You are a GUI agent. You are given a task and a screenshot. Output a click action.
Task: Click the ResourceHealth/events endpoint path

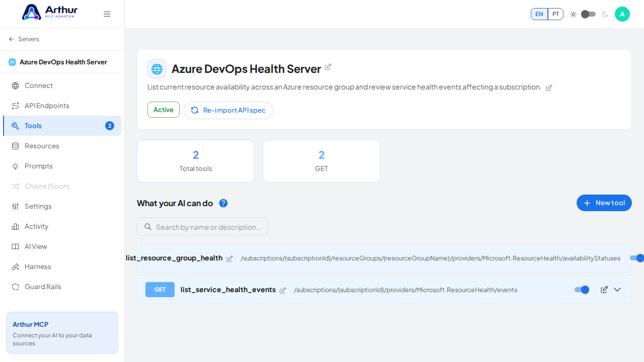406,290
